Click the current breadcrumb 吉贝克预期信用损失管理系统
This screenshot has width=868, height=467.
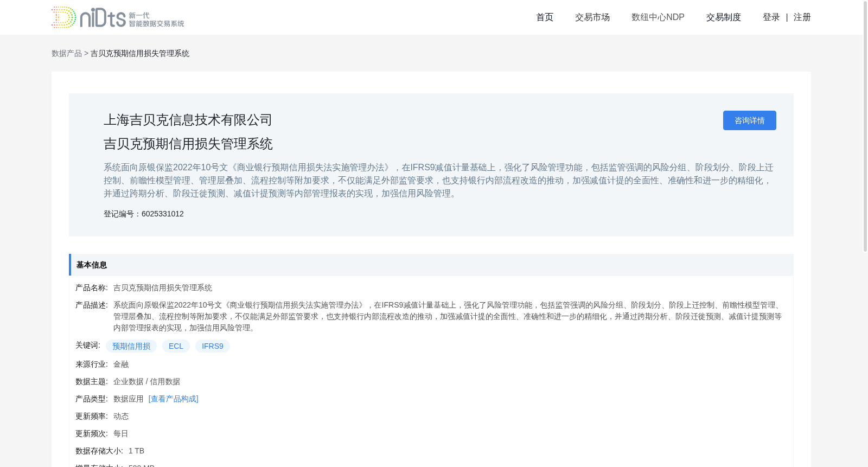click(140, 53)
